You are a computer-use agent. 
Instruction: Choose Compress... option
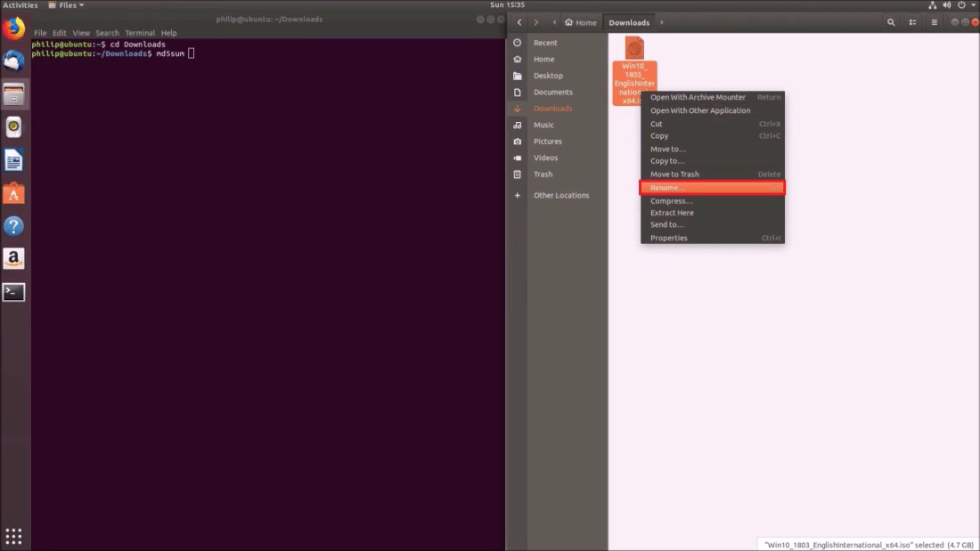pos(713,201)
